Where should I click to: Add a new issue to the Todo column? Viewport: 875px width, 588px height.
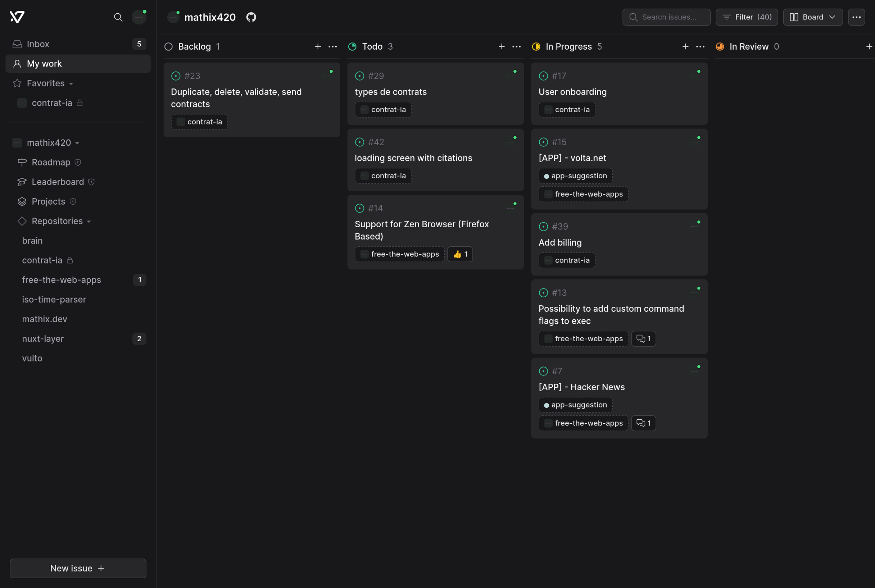tap(502, 46)
